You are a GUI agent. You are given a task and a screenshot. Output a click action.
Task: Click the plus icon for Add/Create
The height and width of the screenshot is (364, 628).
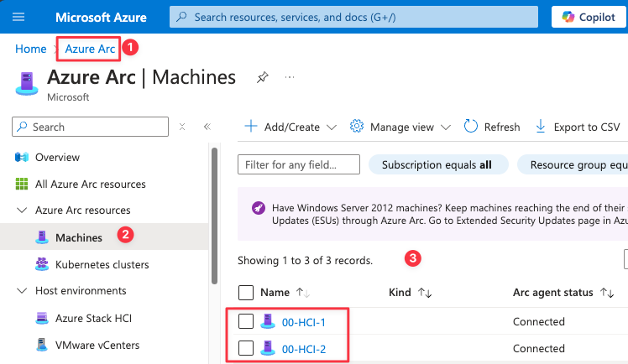(251, 126)
